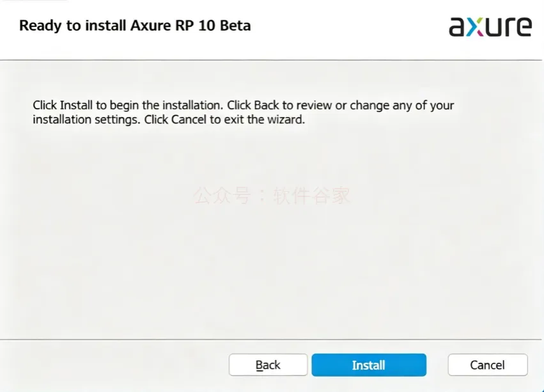This screenshot has height=392, width=544.
Task: Click the 'installation settings' second text line
Action: click(169, 120)
